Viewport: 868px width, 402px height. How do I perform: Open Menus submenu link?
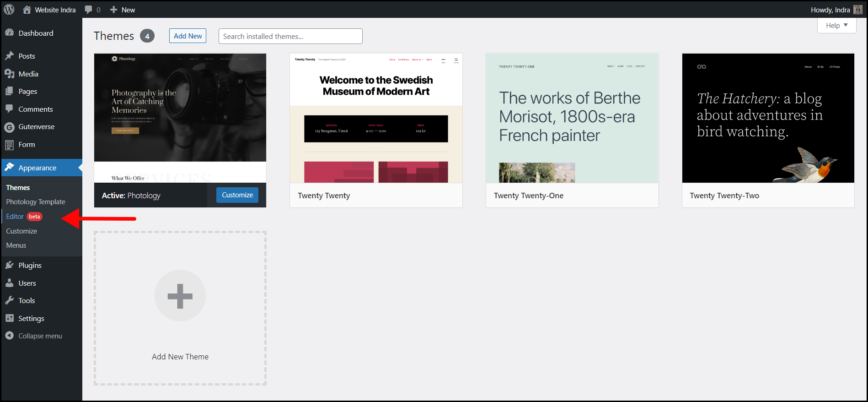pos(16,245)
